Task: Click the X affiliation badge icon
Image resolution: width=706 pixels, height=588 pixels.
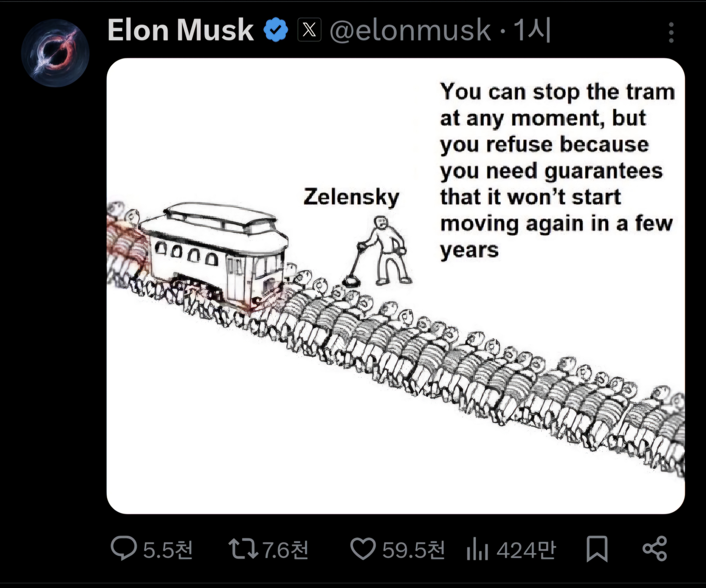Action: click(309, 30)
